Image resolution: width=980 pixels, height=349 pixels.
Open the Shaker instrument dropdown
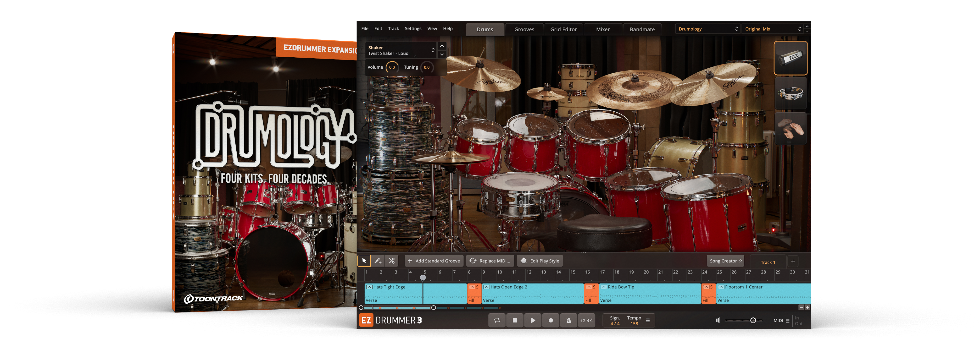pos(401,50)
